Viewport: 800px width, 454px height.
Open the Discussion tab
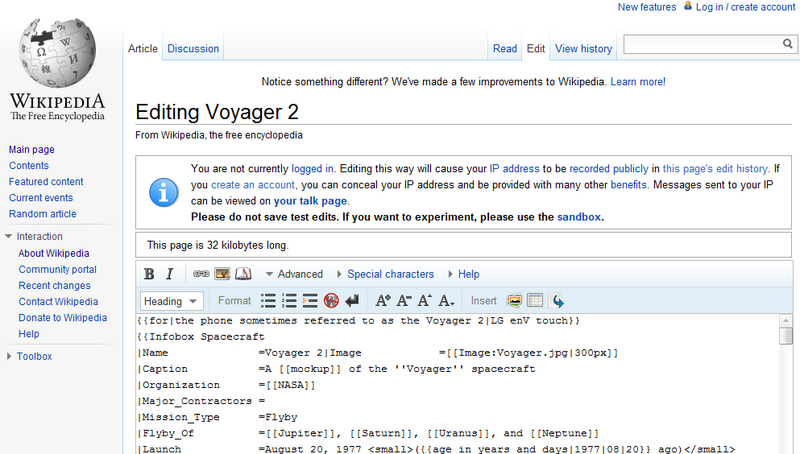[193, 48]
